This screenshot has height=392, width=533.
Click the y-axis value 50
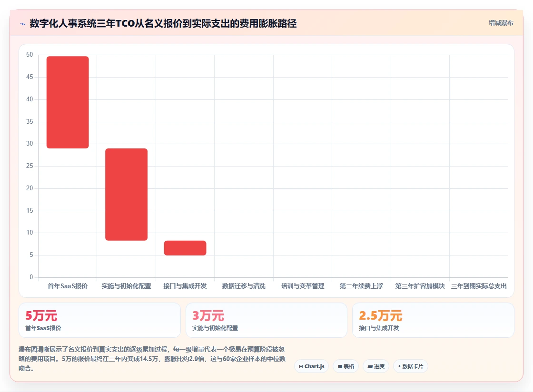(x=30, y=55)
